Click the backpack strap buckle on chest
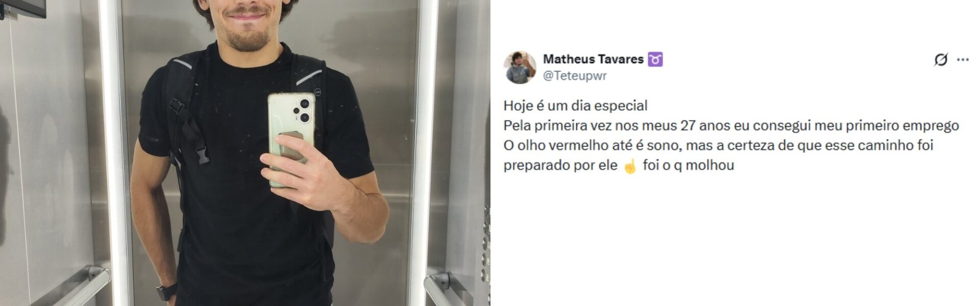980x306 pixels. tap(202, 154)
